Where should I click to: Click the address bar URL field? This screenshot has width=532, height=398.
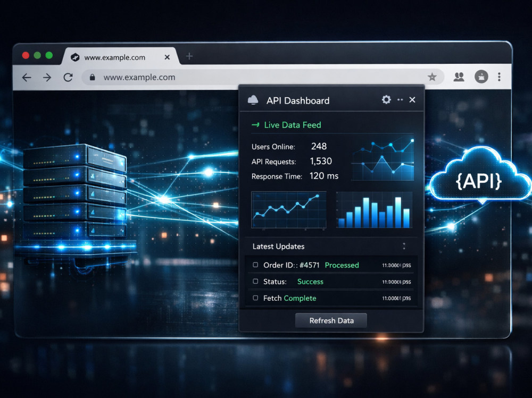[x=263, y=77]
